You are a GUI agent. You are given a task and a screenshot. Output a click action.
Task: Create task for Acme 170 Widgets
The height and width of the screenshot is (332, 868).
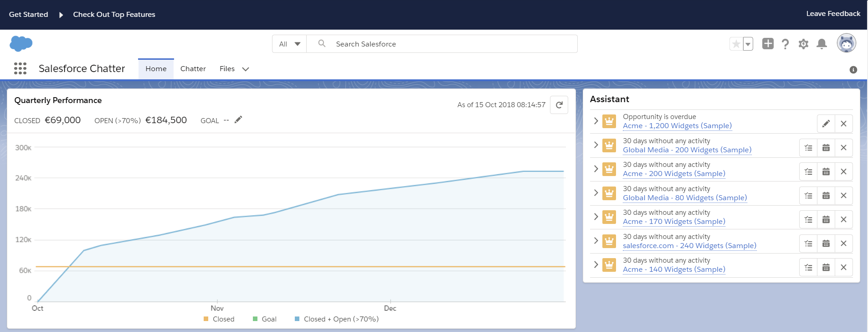(808, 220)
